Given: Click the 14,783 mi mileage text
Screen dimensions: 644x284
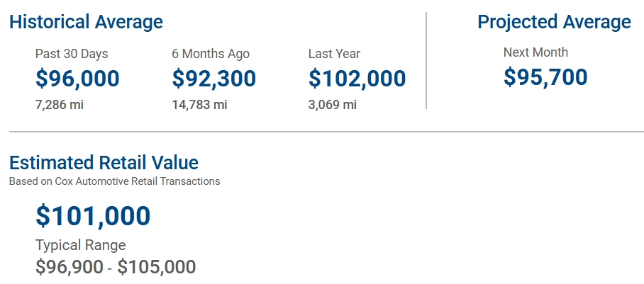Looking at the screenshot, I should coord(199,105).
